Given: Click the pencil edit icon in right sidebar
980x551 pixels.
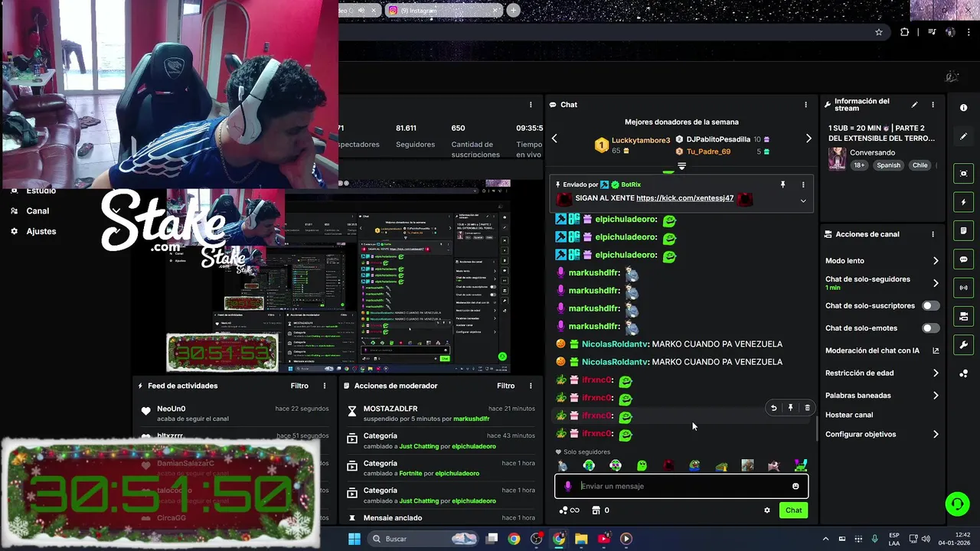Looking at the screenshot, I should click(963, 136).
